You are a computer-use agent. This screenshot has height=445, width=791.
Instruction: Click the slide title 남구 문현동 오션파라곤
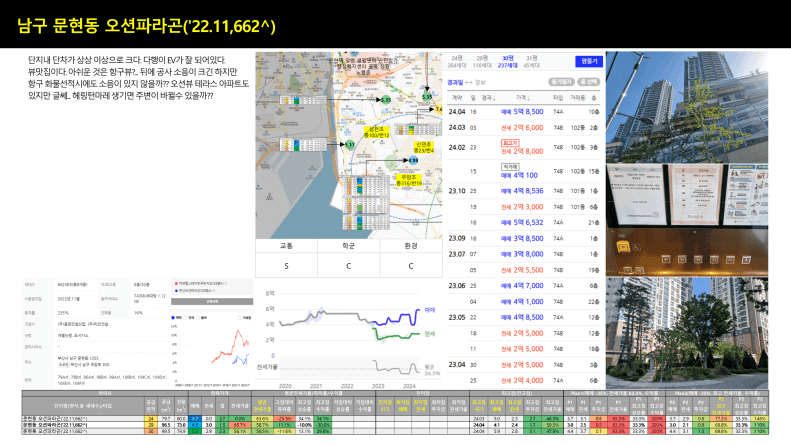coord(146,26)
